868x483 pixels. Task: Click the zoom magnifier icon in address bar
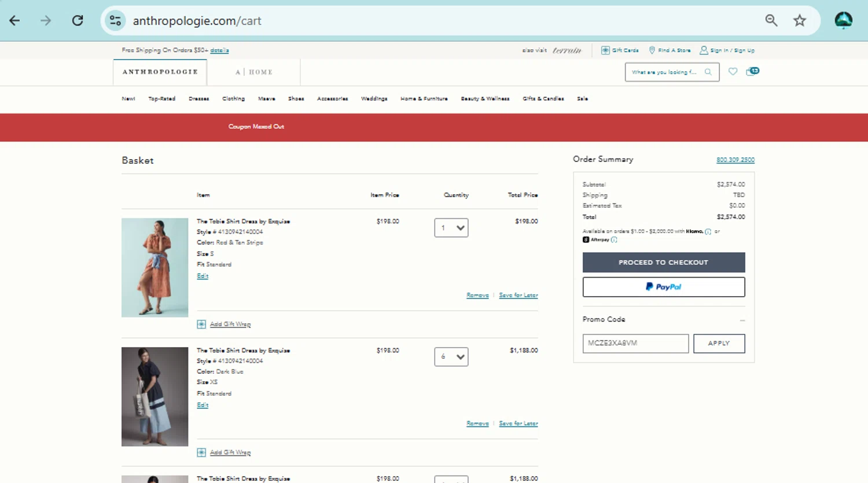point(771,21)
